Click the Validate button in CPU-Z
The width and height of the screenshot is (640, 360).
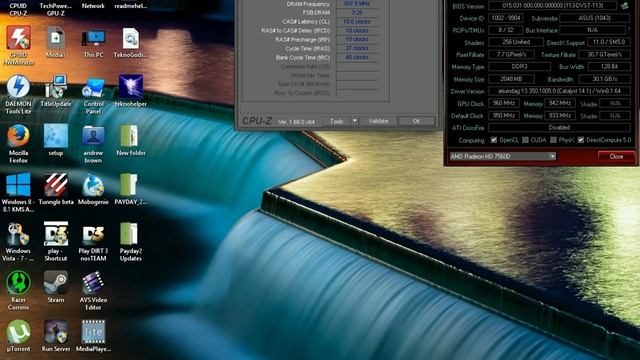378,121
